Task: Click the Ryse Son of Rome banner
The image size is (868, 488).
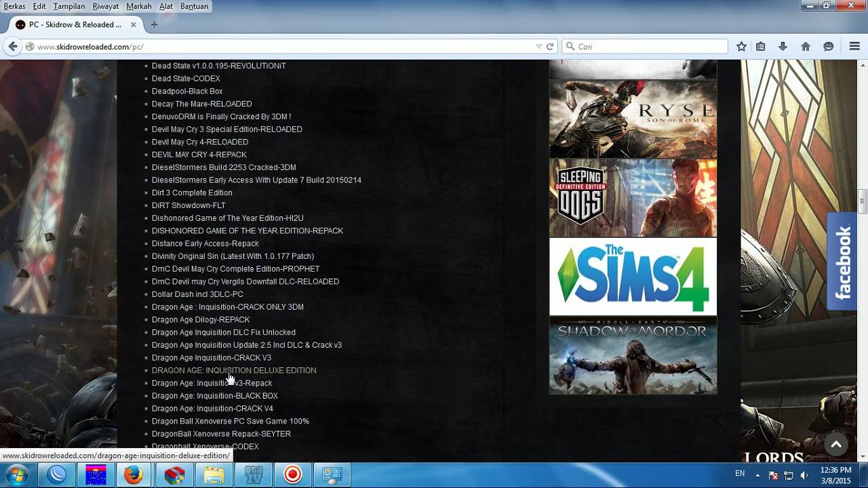Action: [633, 119]
